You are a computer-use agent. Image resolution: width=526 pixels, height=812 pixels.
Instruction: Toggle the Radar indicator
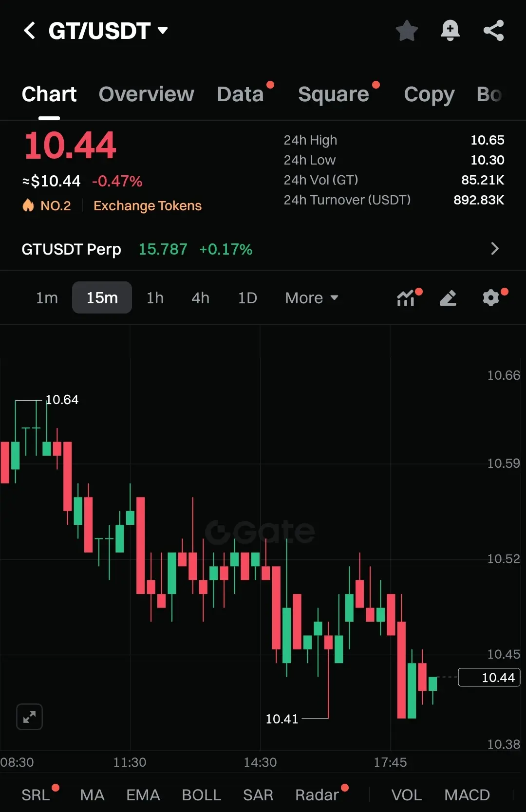tap(317, 795)
